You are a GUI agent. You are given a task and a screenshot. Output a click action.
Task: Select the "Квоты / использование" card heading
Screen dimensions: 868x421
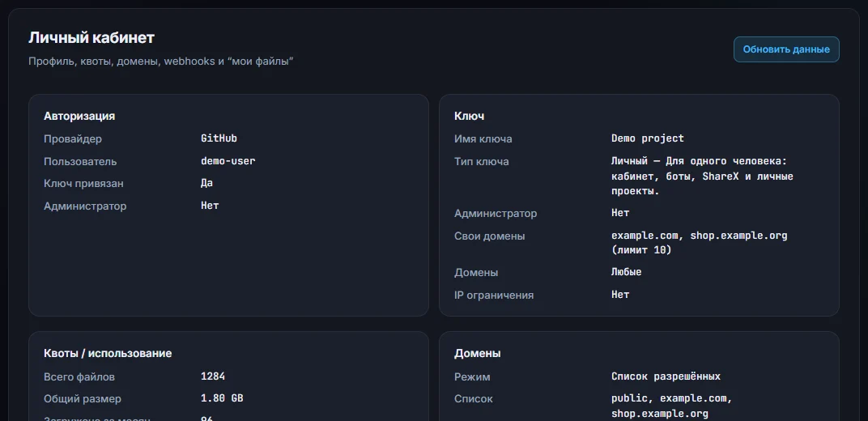(x=108, y=353)
